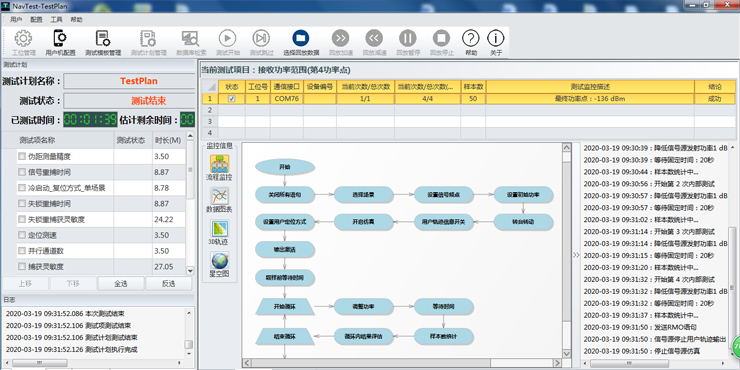740x370 pixels.
Task: Click 选择回放数据 folder icon
Action: (301, 43)
